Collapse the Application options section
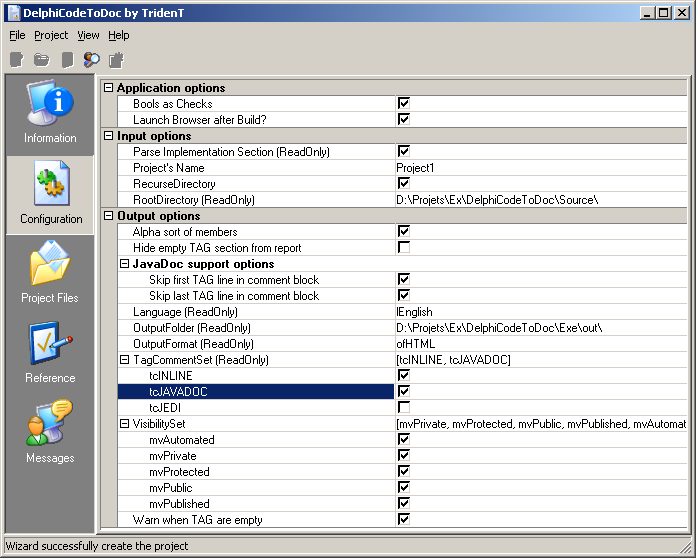The image size is (696, 558). pyautogui.click(x=109, y=88)
